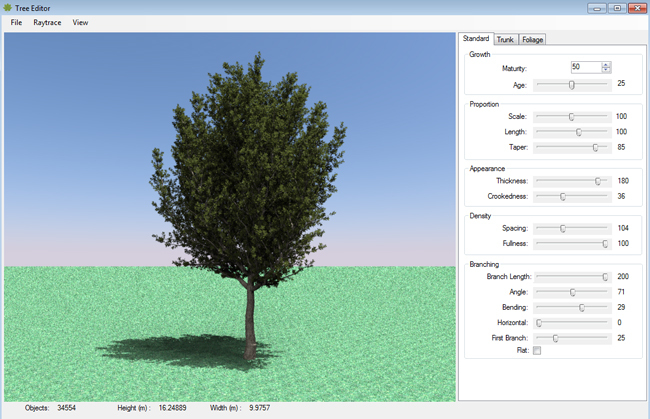This screenshot has width=650, height=419.
Task: Open the View menu
Action: click(x=80, y=22)
